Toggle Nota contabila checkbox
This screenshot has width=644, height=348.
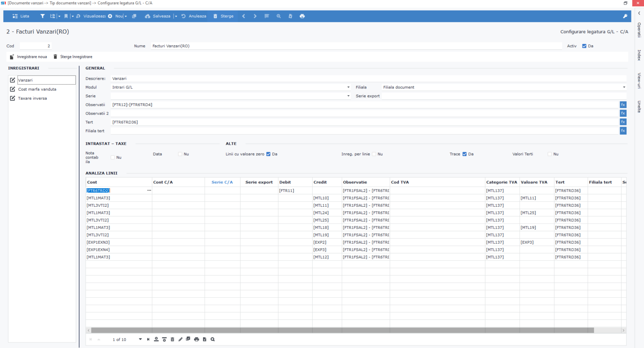click(x=113, y=158)
